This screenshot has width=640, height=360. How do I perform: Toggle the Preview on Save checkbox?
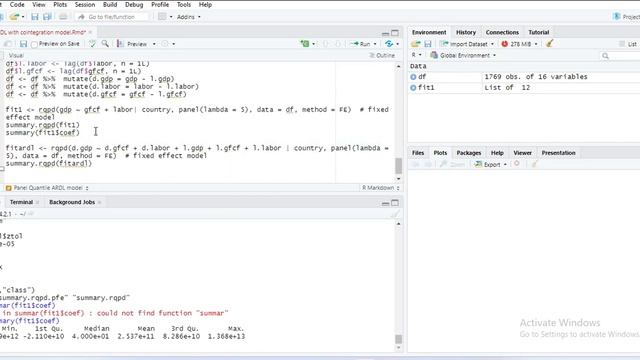click(34, 44)
